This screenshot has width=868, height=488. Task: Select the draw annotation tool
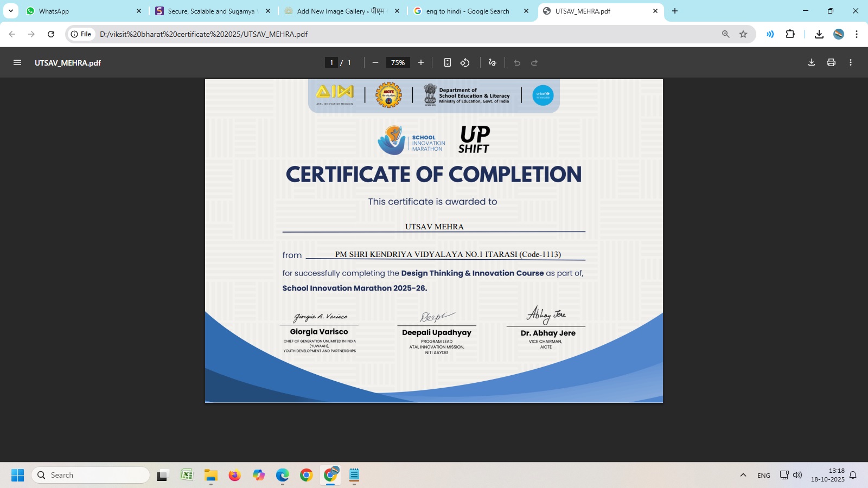click(x=492, y=62)
